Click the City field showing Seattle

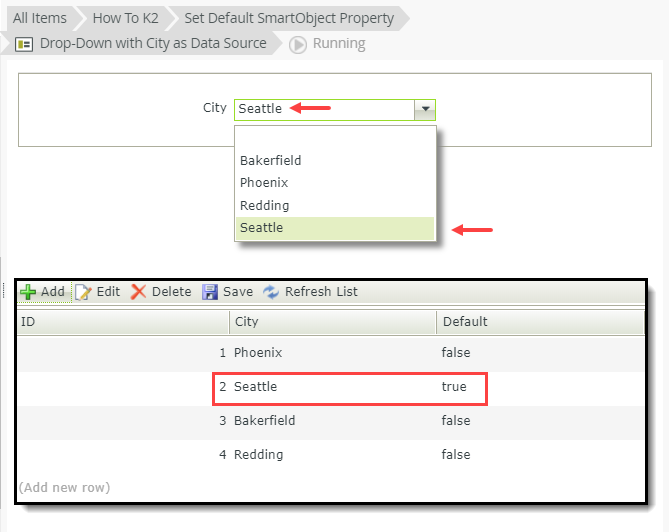(x=324, y=110)
